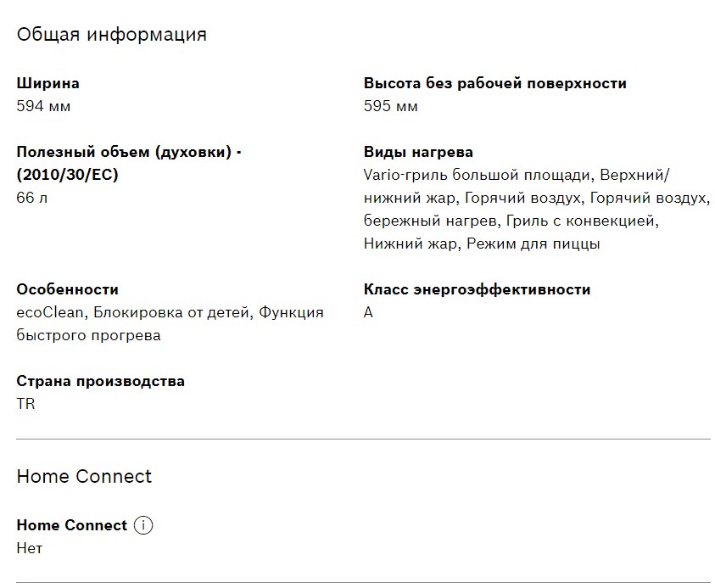Click the "594 мм" width value

(x=44, y=106)
